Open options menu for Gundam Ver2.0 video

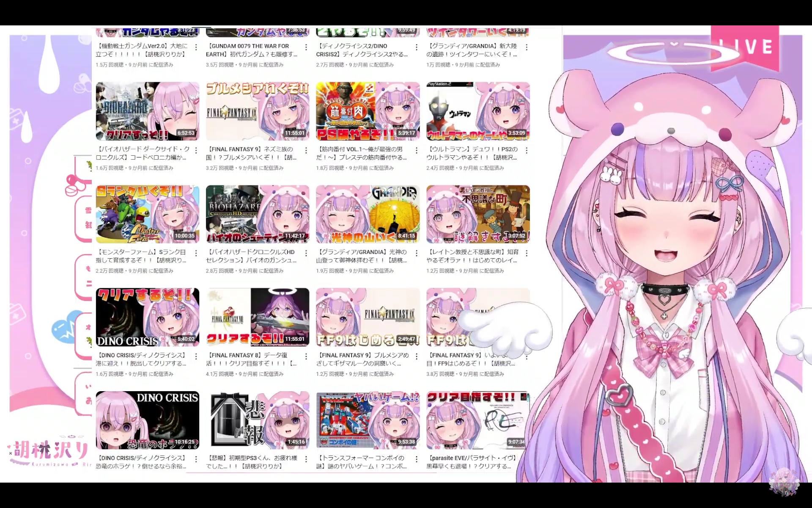click(196, 47)
